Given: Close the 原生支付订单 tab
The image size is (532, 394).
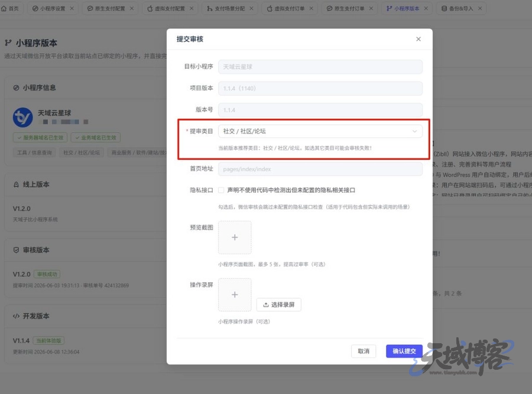Looking at the screenshot, I should 371,8.
